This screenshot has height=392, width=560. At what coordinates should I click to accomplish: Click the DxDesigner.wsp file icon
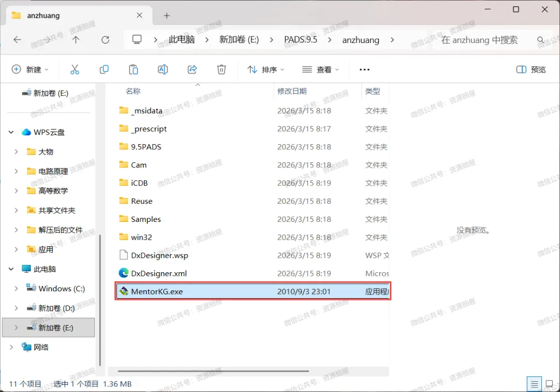click(x=123, y=255)
